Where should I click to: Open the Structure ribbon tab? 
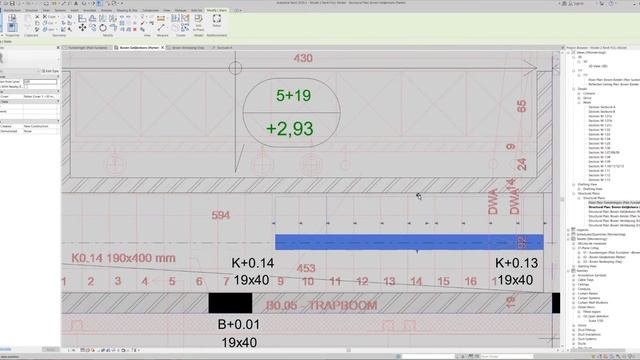tap(31, 10)
